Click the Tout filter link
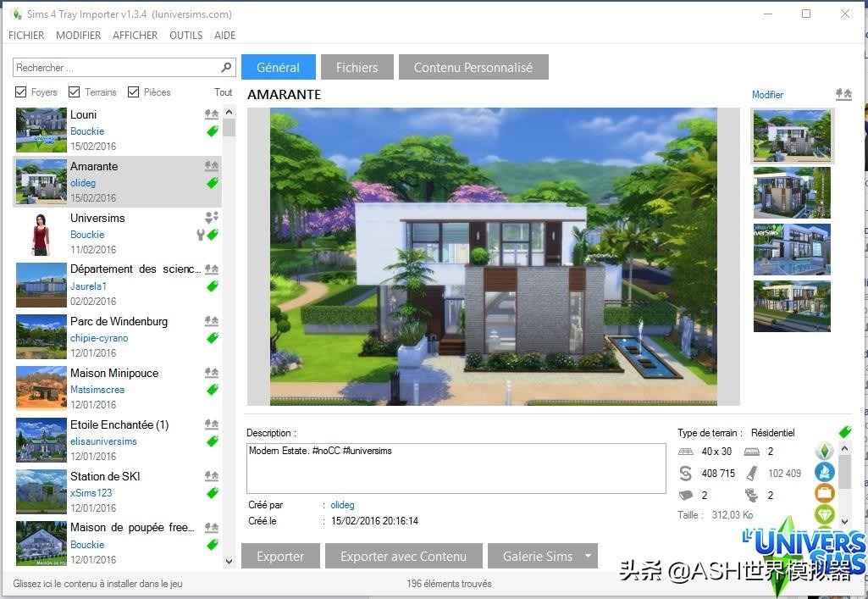The image size is (868, 599). pos(223,92)
